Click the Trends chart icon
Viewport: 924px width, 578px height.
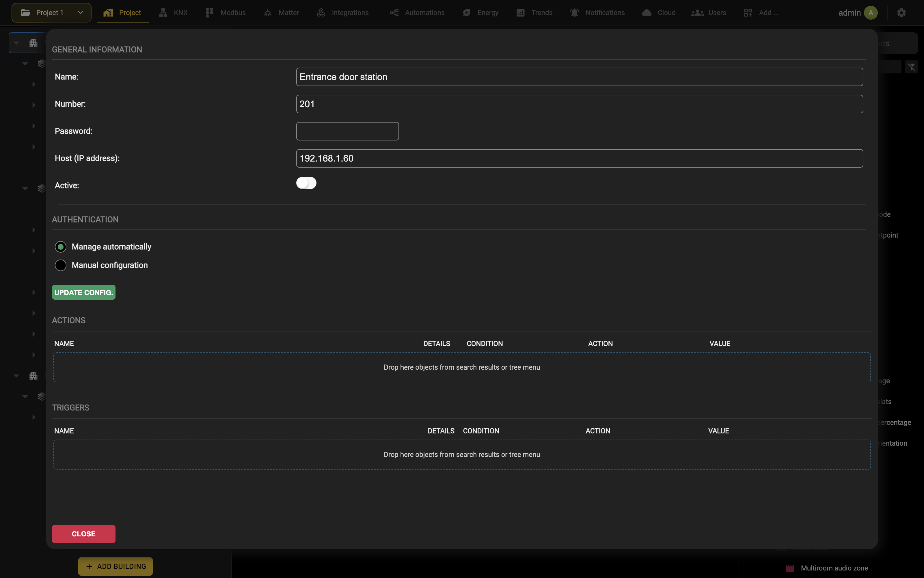point(520,13)
